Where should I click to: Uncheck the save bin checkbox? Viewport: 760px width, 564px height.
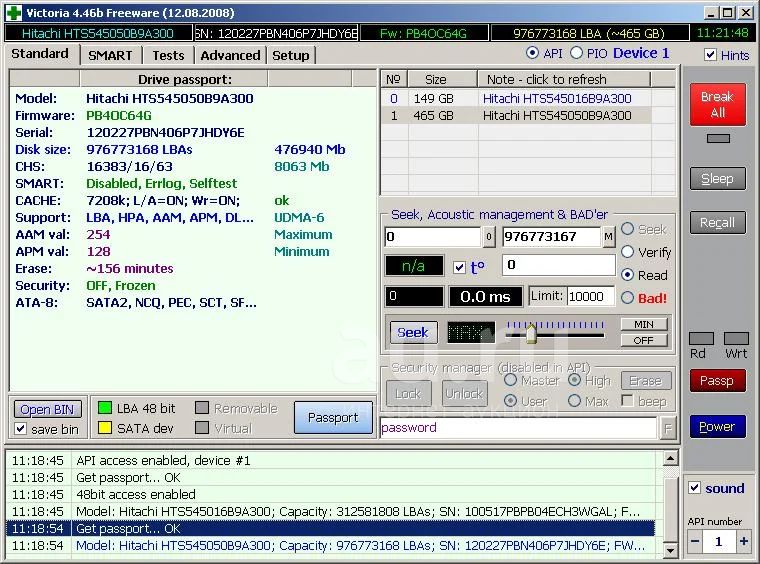20,429
